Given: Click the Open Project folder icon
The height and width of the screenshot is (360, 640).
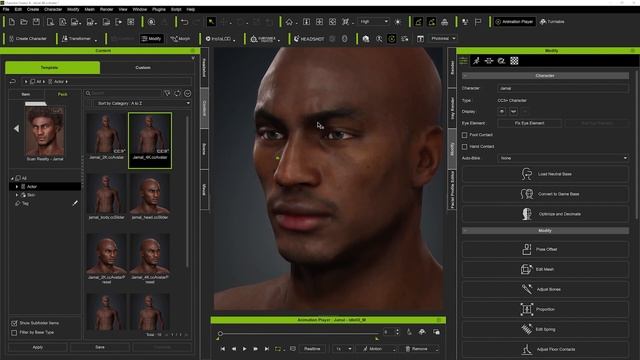Looking at the screenshot, I should point(24,22).
